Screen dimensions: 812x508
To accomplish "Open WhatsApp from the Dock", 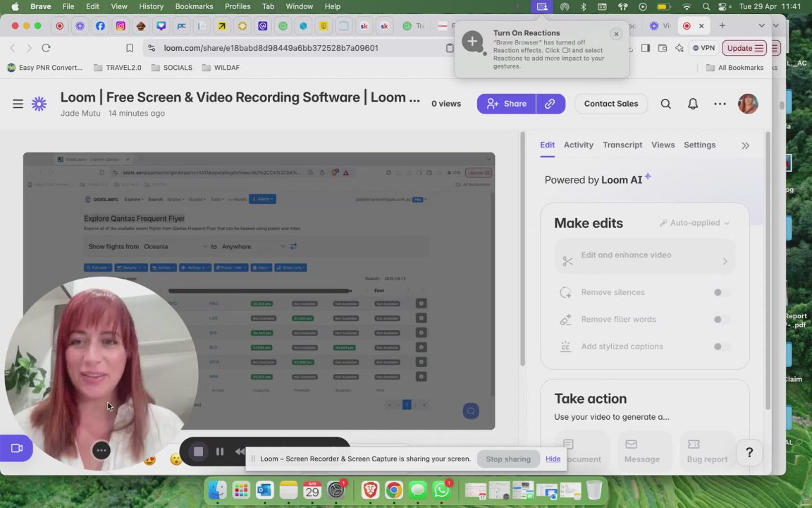I will click(x=442, y=490).
